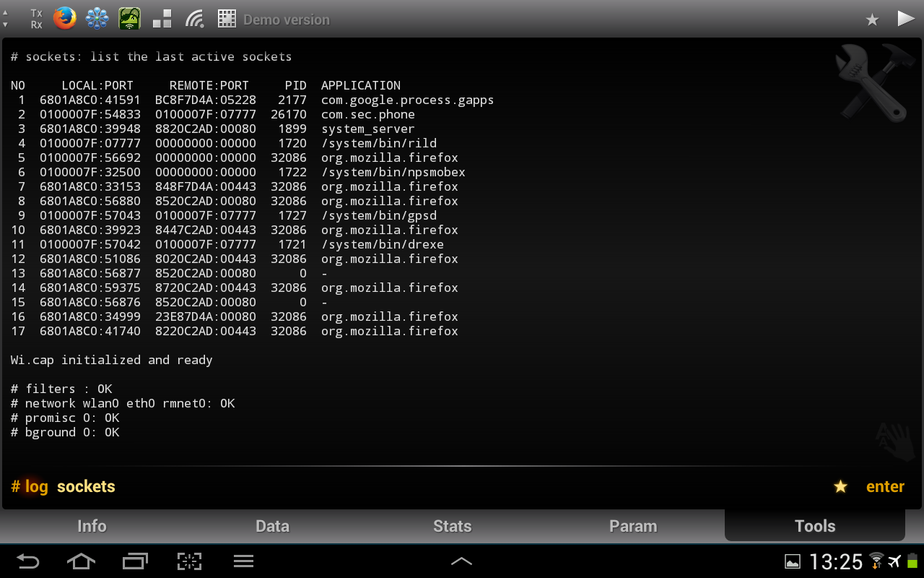The image size is (924, 578).
Task: Select the /system/bin/drexe entry
Action: (383, 244)
